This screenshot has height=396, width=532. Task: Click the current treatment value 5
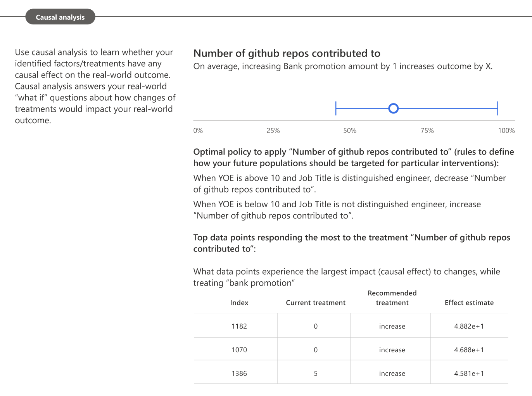(x=316, y=374)
